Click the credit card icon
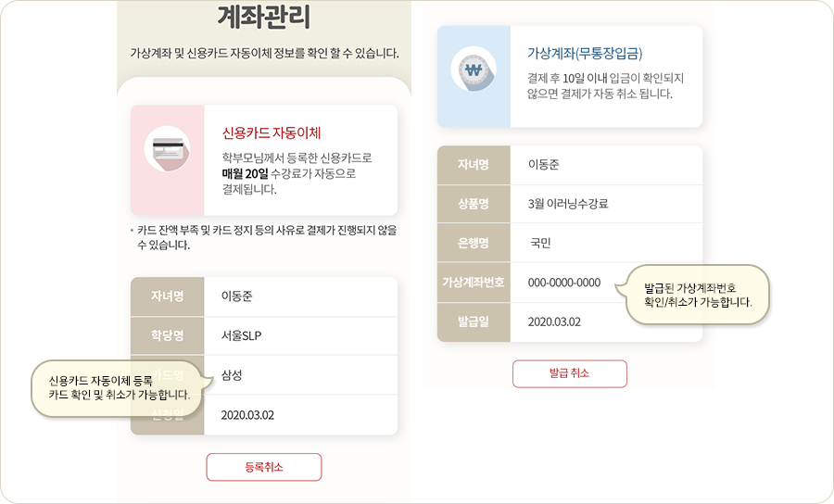The width and height of the screenshot is (834, 504). coord(168,149)
